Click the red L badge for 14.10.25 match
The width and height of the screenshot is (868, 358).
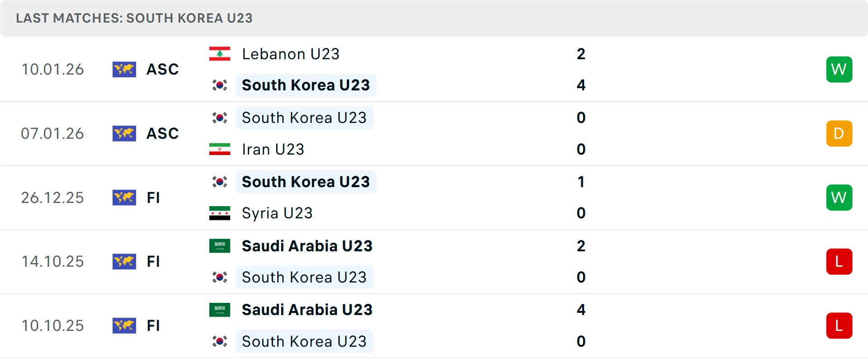pyautogui.click(x=839, y=261)
